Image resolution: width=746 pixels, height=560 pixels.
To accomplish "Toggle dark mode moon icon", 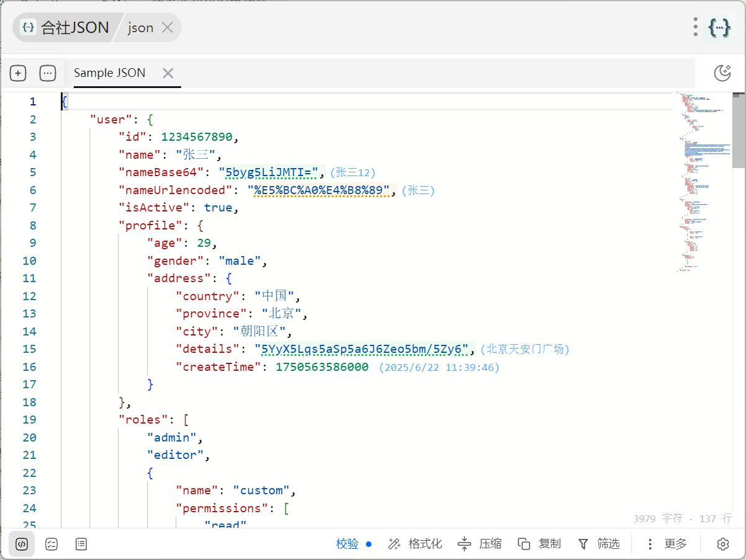I will click(x=722, y=73).
